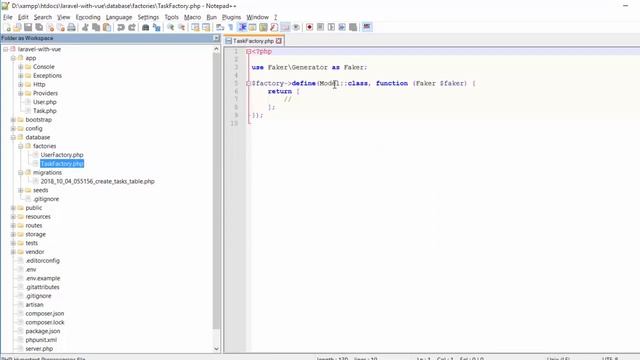Toggle word wrap in the toolbar
The image size is (640, 360).
pos(220,27)
